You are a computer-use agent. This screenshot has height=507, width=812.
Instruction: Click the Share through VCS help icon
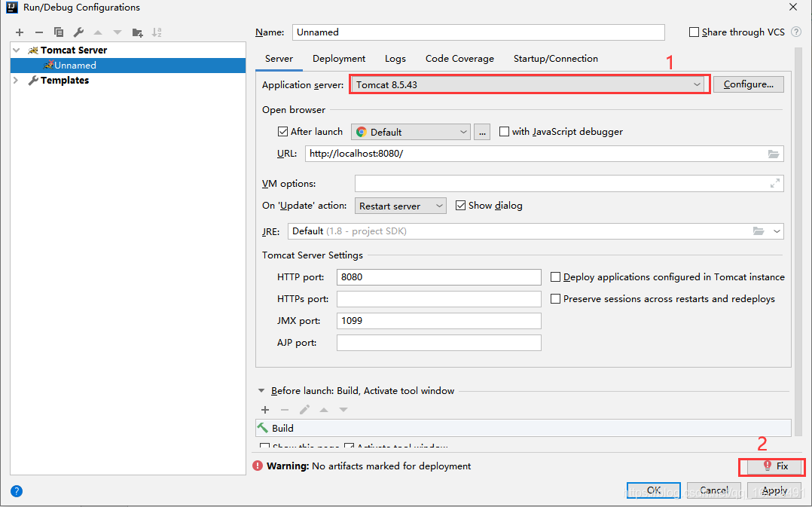[796, 32]
